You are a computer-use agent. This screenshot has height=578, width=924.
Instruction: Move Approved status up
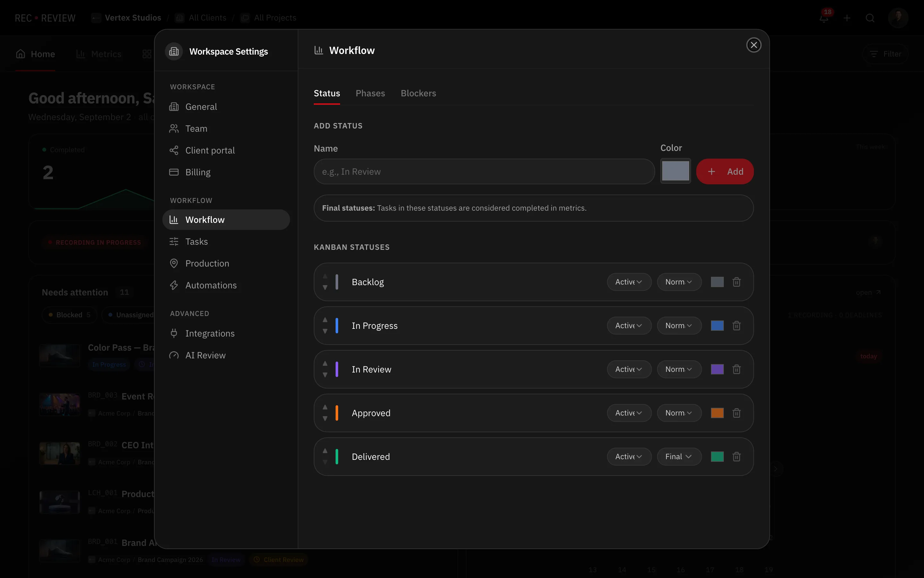point(325,407)
